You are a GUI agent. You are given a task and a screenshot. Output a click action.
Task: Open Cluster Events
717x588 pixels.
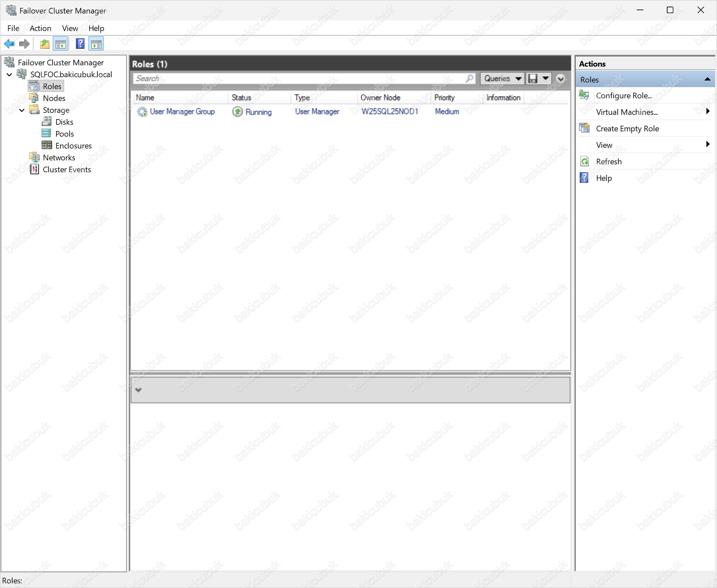point(67,169)
